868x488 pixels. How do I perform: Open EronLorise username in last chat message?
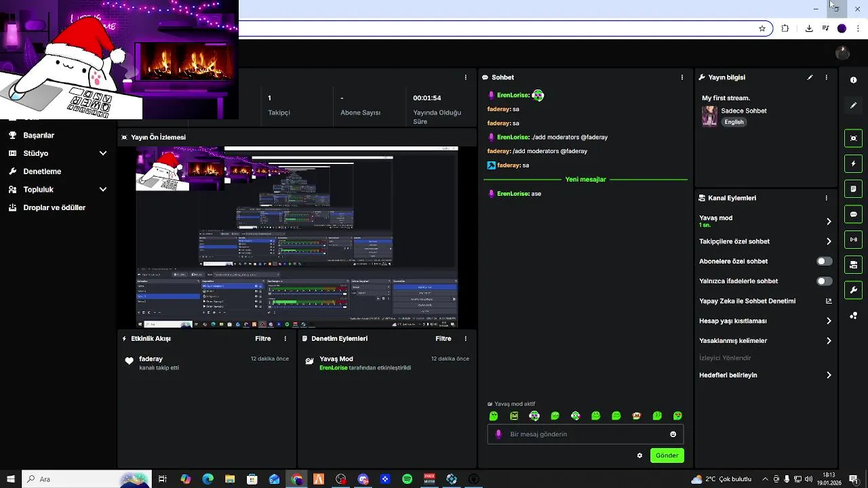[513, 194]
